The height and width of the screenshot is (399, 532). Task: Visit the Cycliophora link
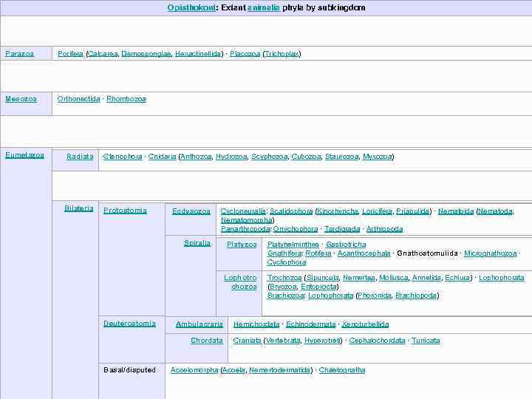point(287,262)
